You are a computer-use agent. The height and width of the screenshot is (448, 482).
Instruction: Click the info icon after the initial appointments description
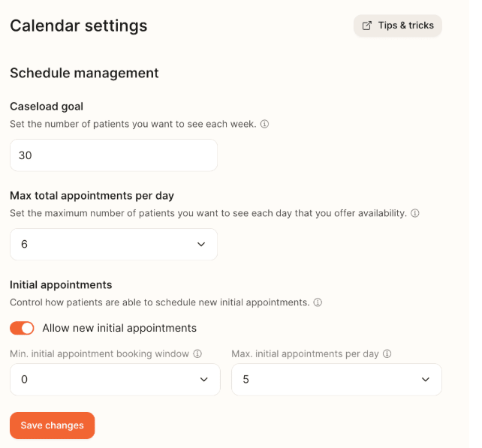pos(318,302)
